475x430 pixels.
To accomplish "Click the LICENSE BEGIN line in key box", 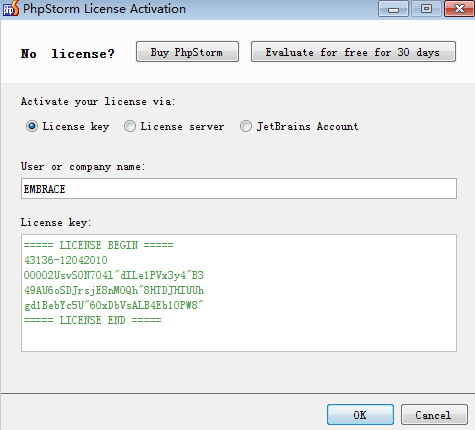I will 99,245.
